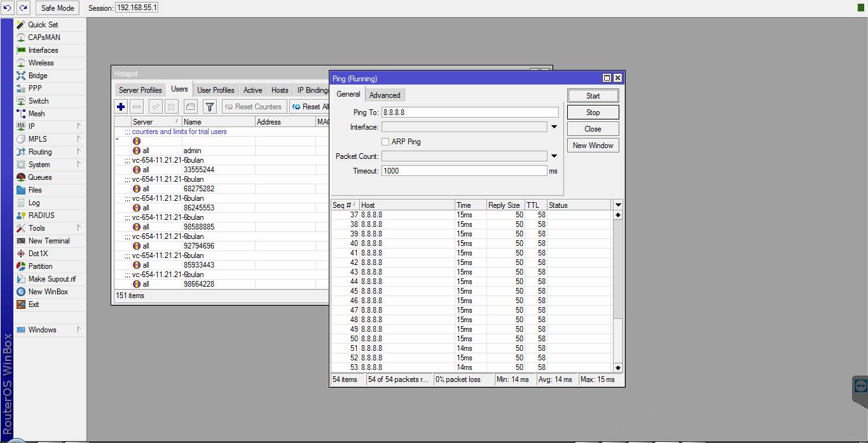This screenshot has width=868, height=443.
Task: Open New Terminal
Action: point(49,241)
